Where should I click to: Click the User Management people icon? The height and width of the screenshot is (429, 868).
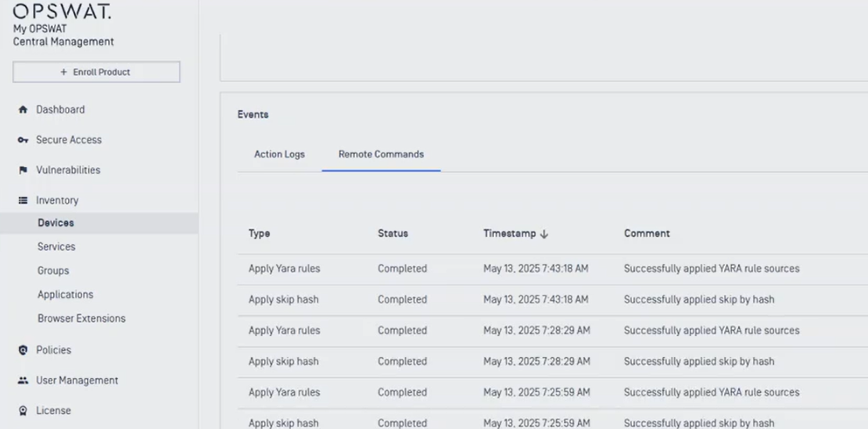click(23, 381)
